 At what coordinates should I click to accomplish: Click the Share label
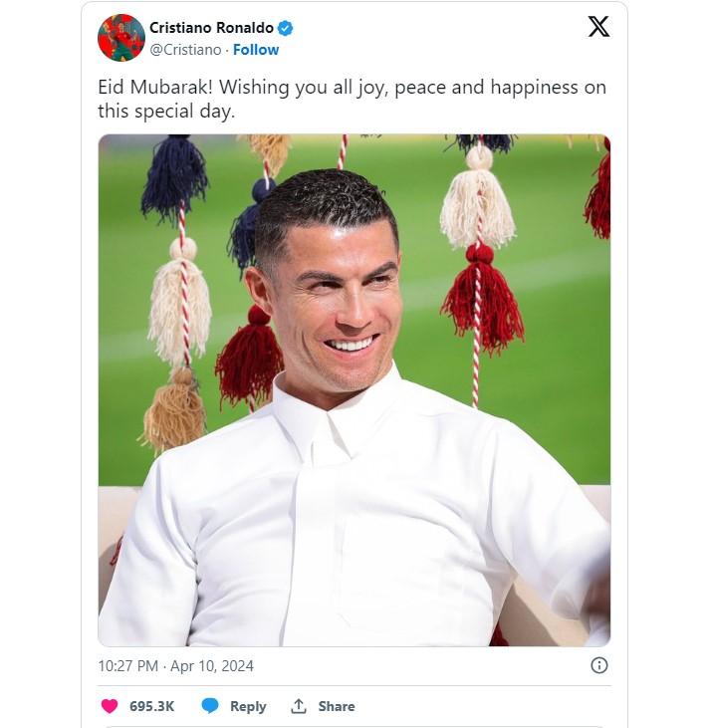337,706
